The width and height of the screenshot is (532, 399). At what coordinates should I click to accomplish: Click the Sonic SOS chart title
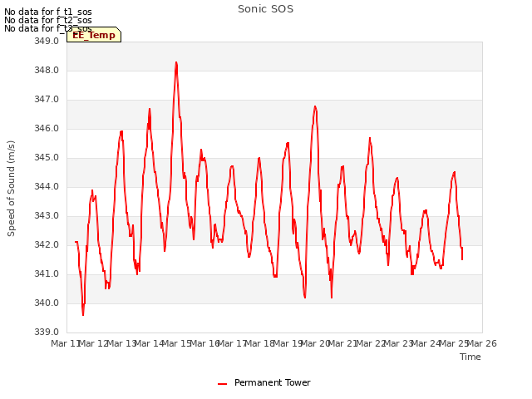tap(265, 9)
